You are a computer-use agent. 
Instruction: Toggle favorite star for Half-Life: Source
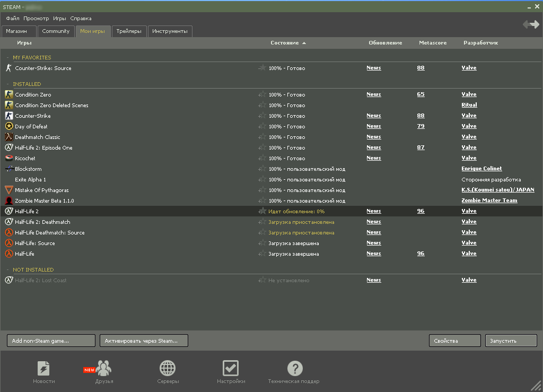tap(262, 243)
